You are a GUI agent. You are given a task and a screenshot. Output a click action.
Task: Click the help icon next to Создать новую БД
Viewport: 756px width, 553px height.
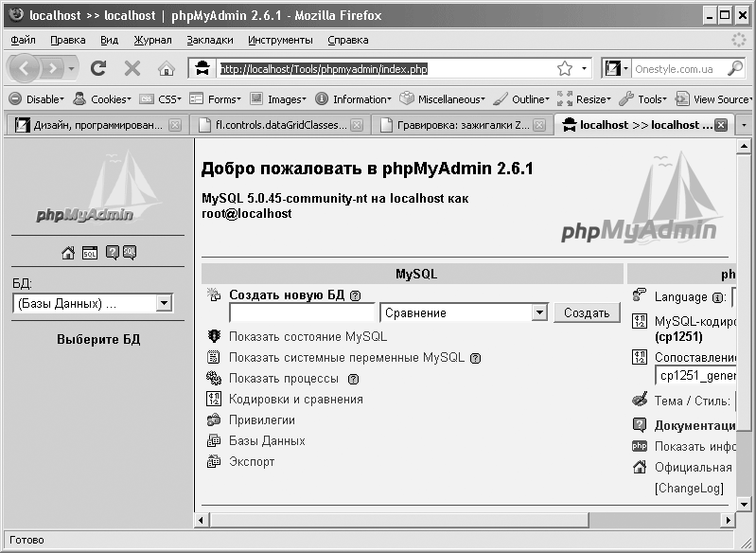coord(356,295)
